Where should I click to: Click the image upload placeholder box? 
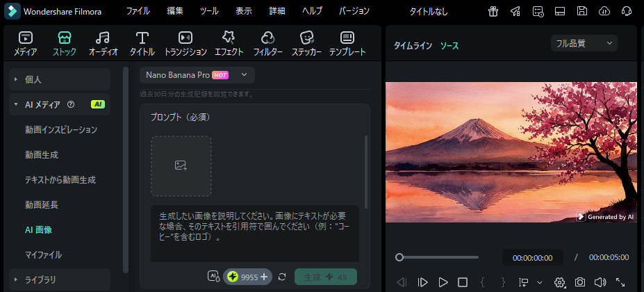181,165
